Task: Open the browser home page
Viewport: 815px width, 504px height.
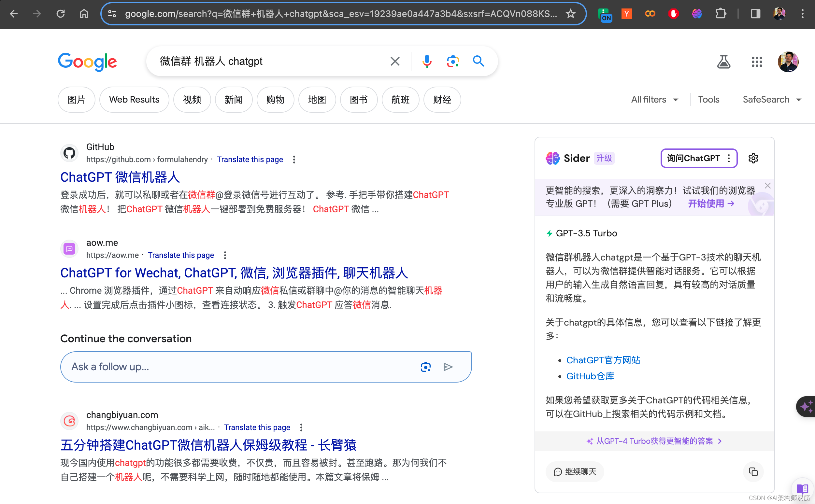Action: (84, 14)
